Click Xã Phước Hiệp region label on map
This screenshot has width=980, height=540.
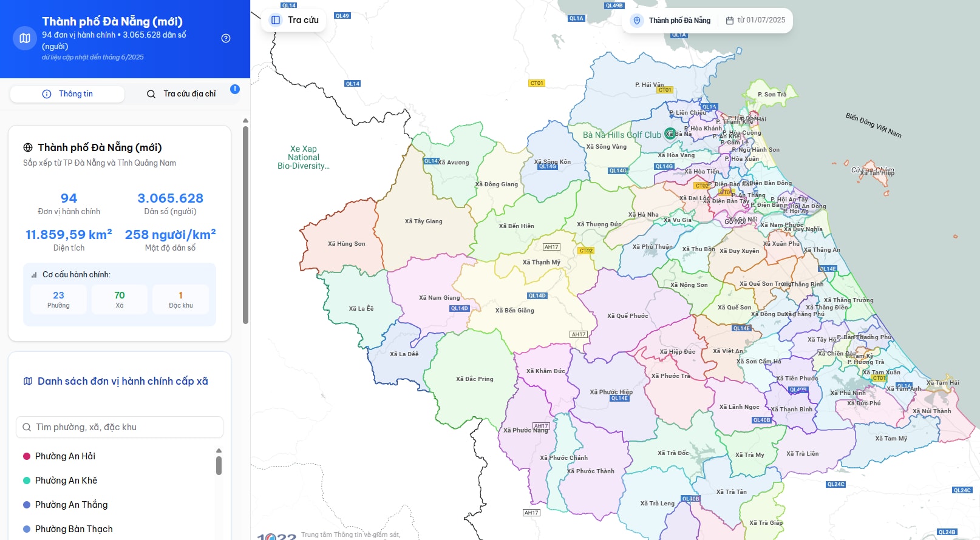tap(611, 393)
